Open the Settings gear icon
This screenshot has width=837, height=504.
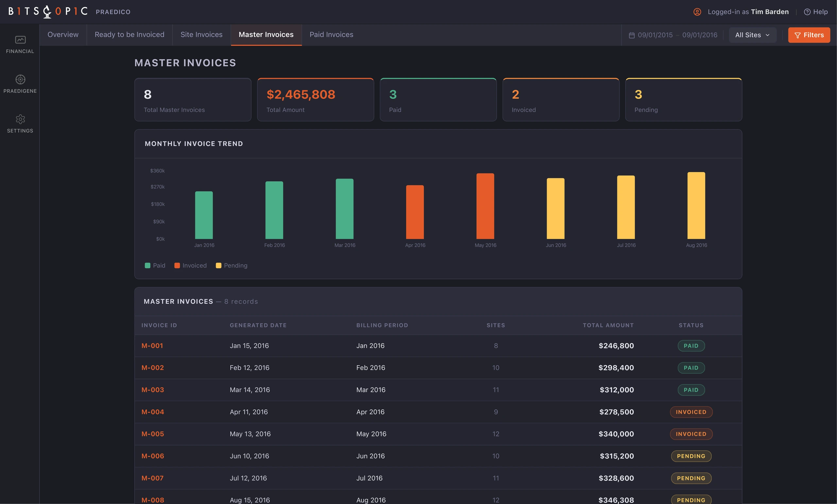pos(20,119)
